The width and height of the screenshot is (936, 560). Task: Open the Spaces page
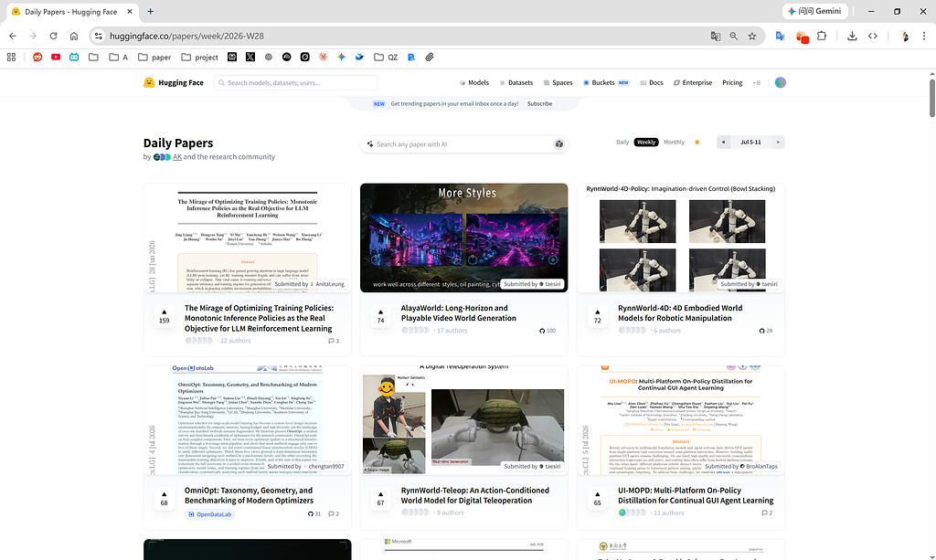tap(558, 83)
